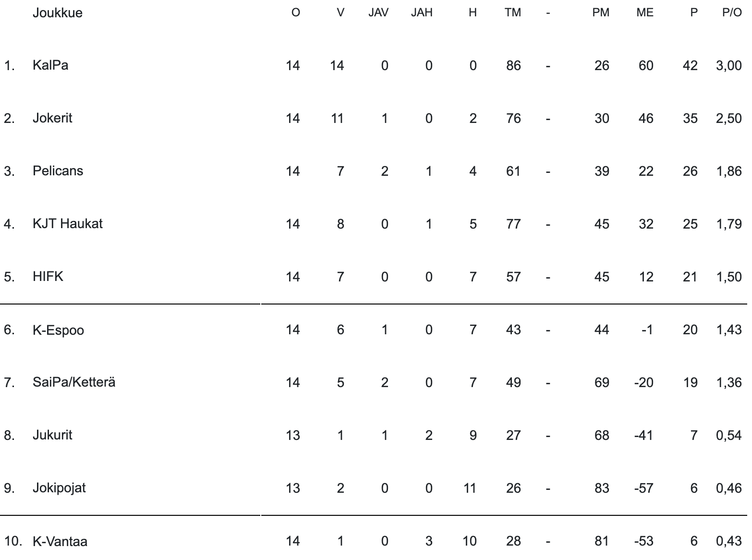Open the Jokerit team row

(x=52, y=118)
